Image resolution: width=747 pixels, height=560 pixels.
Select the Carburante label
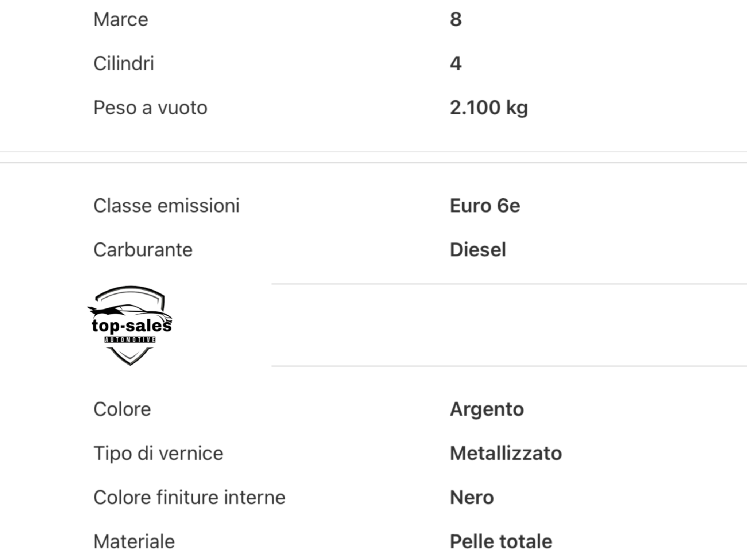click(x=143, y=250)
